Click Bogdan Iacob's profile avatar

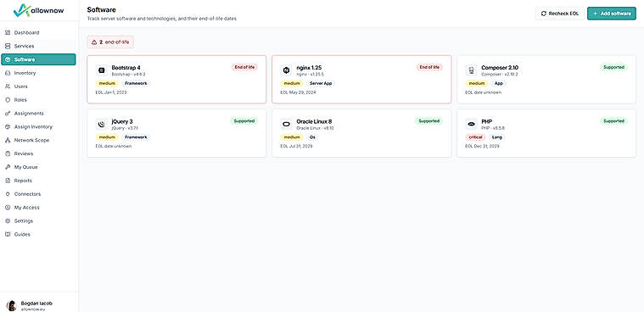pyautogui.click(x=12, y=305)
